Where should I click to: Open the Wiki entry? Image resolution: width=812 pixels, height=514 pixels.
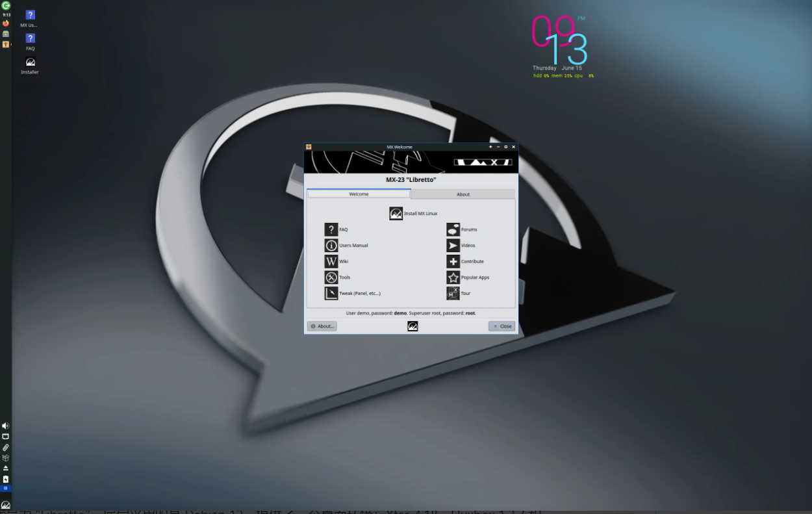click(x=336, y=261)
